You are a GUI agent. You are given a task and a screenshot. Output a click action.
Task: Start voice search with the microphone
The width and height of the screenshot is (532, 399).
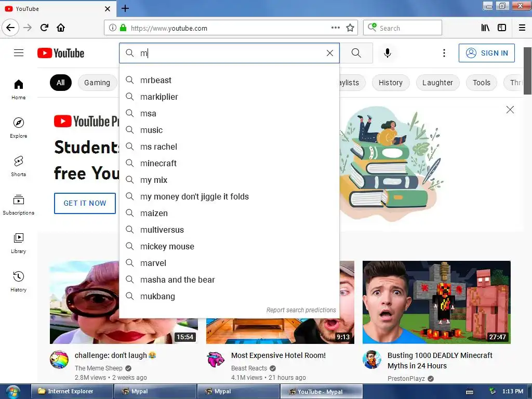tap(388, 53)
